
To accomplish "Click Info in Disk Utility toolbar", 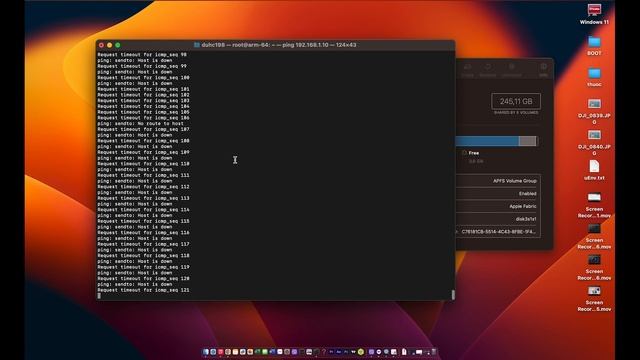I will [x=543, y=70].
